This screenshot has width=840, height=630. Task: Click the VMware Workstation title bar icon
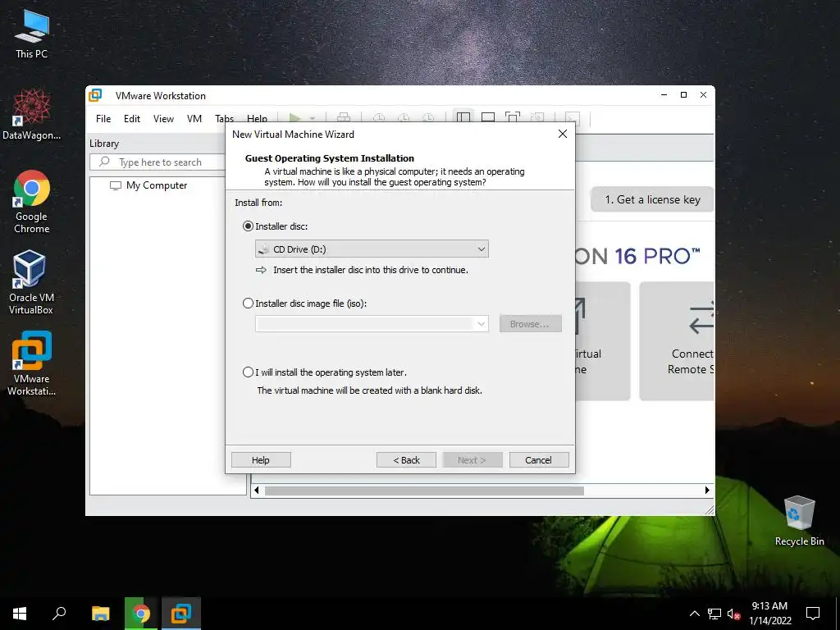(x=95, y=95)
